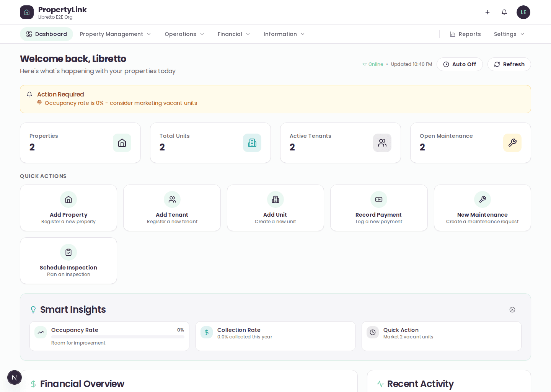The image size is (551, 392).
Task: Expand the Operations dropdown menu
Action: pos(184,34)
